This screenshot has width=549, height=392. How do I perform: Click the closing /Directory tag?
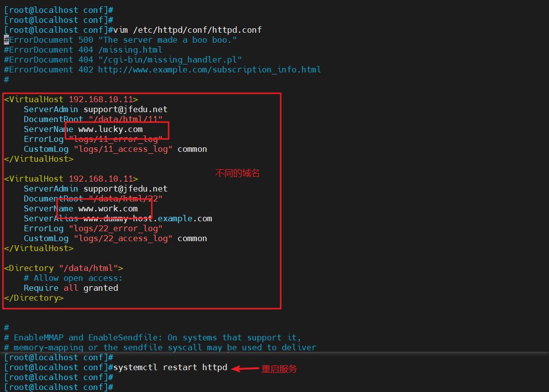(x=34, y=298)
